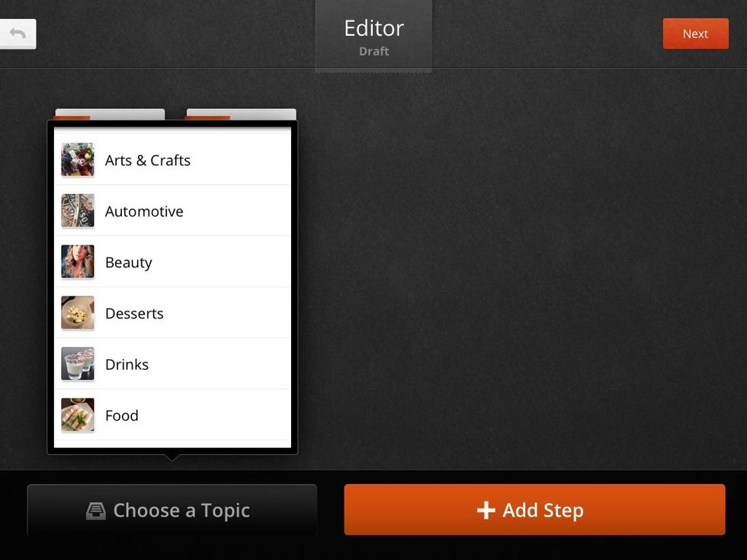Screen dimensions: 747x560
Task: Select the Arts & Crafts topic
Action: pos(172,160)
